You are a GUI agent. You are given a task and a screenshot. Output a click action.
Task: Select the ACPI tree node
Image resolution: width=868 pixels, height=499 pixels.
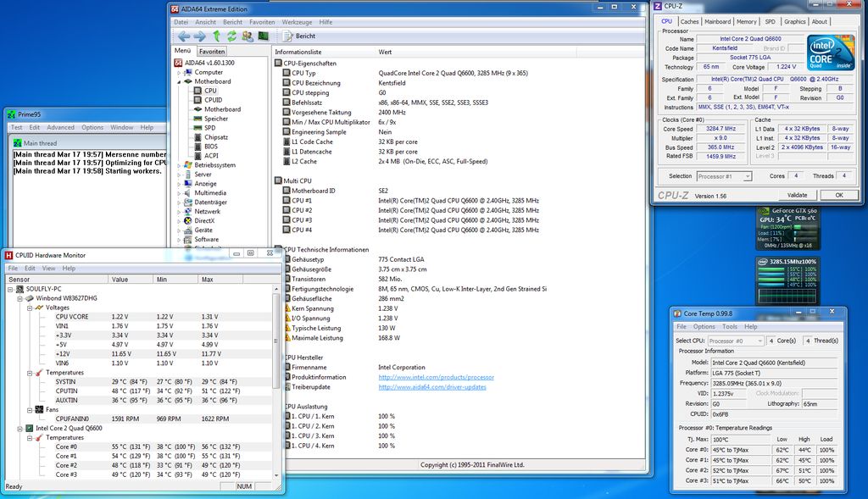coord(211,156)
